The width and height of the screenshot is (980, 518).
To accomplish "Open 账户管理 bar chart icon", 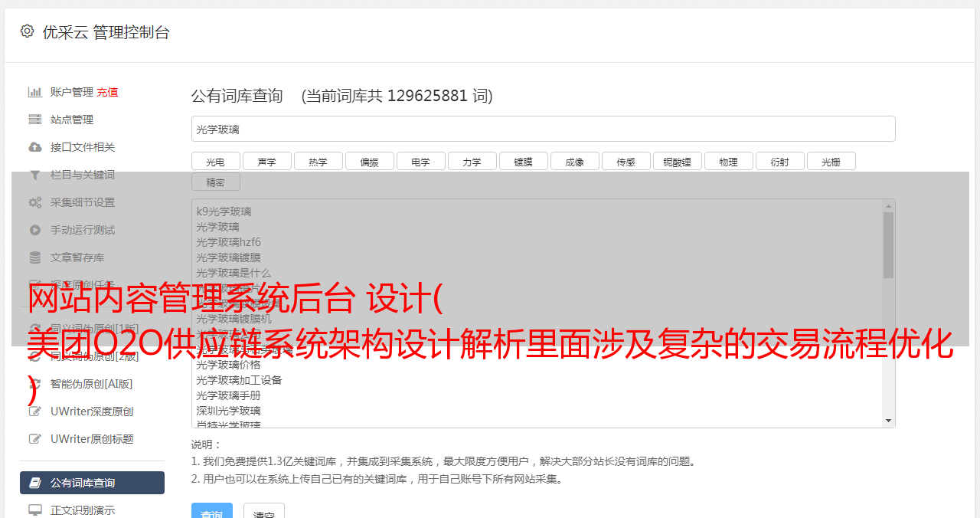I will 35,92.
